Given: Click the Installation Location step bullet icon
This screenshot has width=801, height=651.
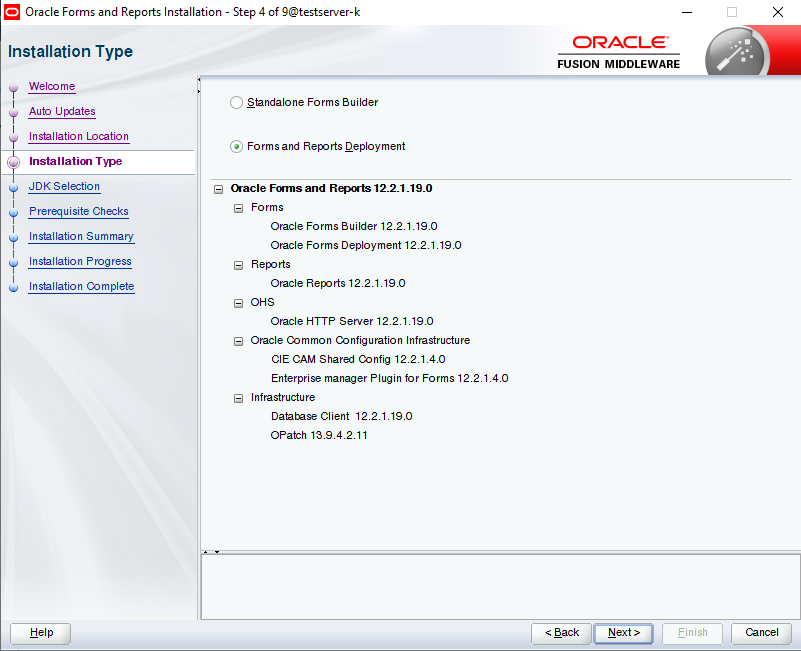Looking at the screenshot, I should [x=14, y=138].
